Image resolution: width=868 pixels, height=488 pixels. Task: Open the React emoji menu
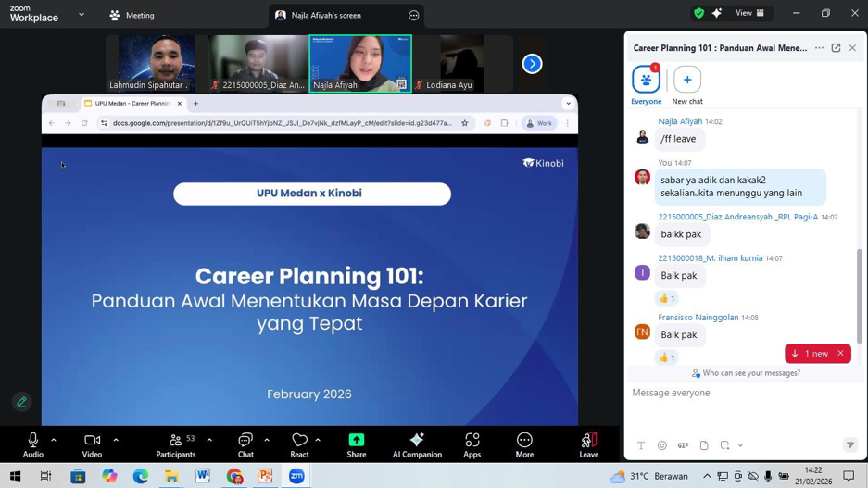pyautogui.click(x=299, y=444)
